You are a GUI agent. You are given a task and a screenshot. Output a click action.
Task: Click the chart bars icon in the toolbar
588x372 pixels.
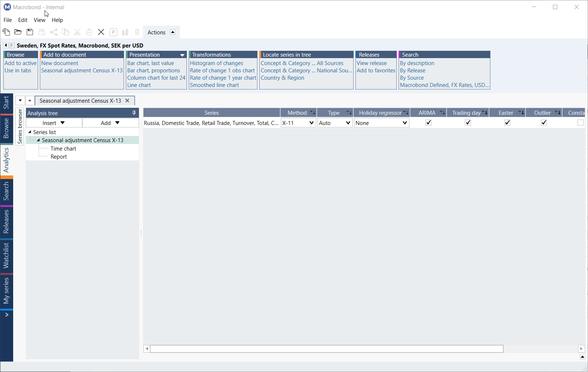(125, 32)
